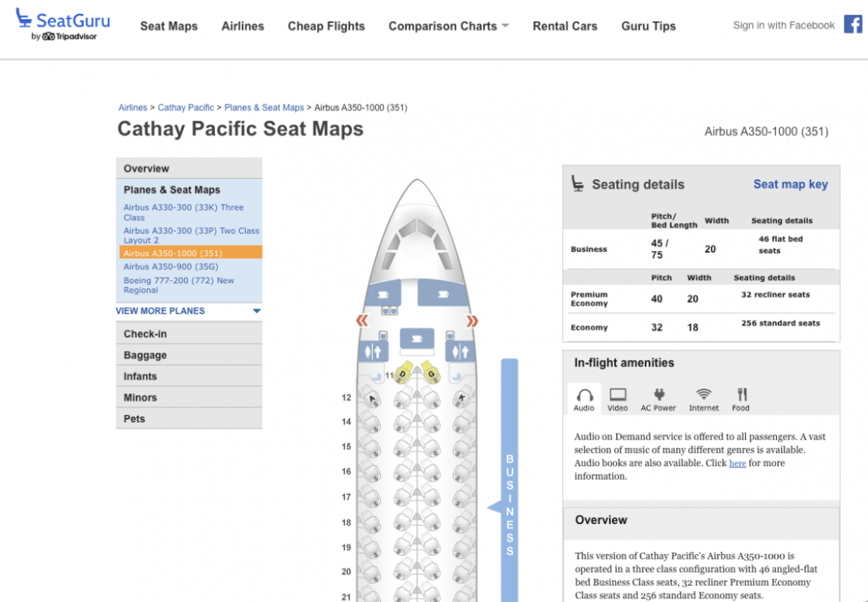Click the left red exit arrow marker
The height and width of the screenshot is (602, 868).
point(362,321)
